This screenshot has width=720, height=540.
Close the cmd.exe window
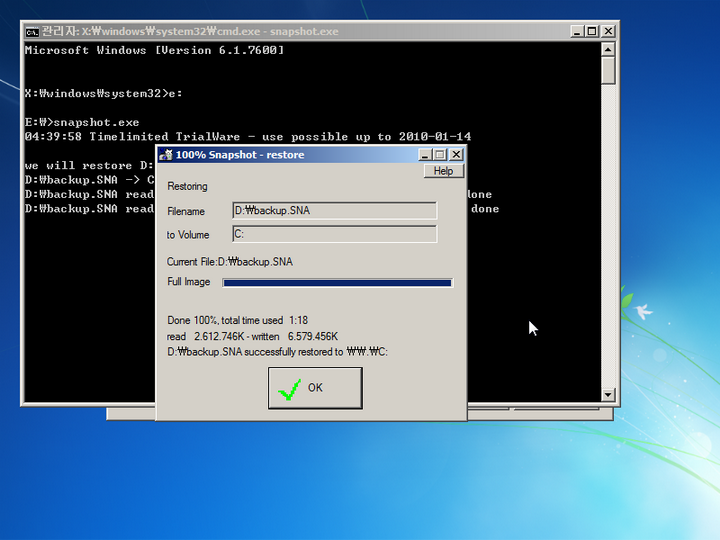point(608,31)
